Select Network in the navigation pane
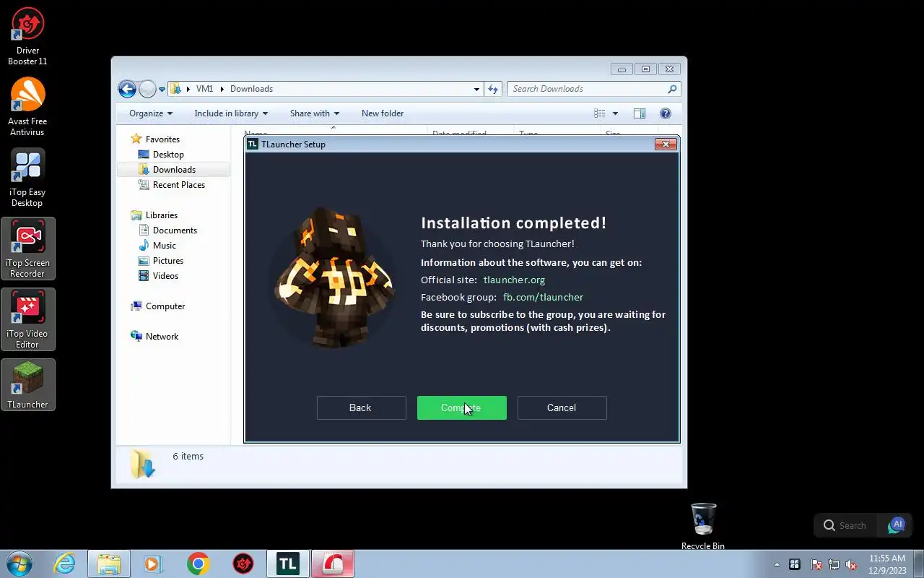924x578 pixels. coord(162,337)
